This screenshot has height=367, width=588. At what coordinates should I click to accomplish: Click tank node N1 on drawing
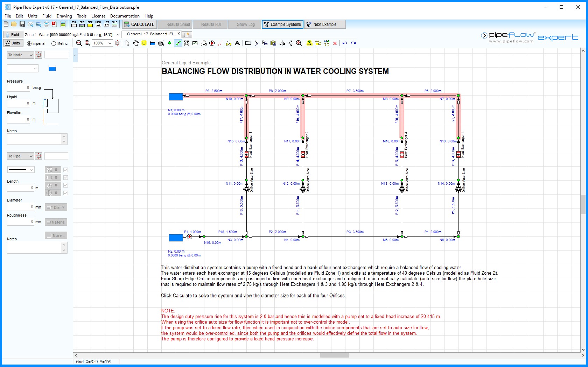[176, 96]
